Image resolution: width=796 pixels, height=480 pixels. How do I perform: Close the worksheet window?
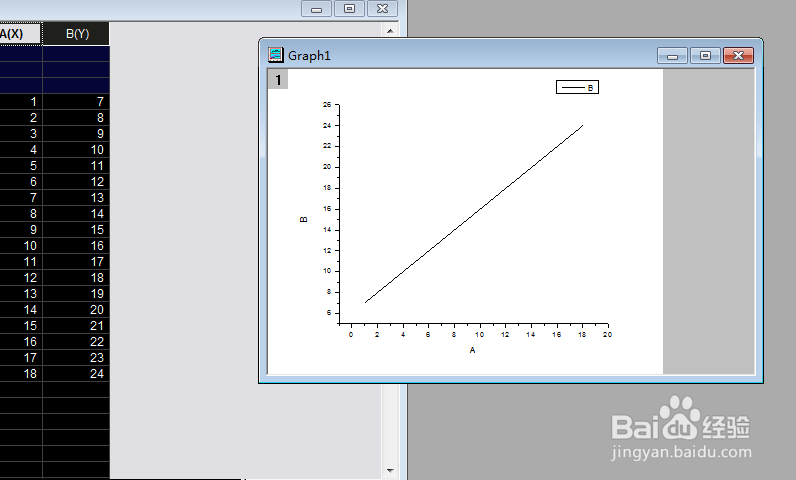point(382,9)
